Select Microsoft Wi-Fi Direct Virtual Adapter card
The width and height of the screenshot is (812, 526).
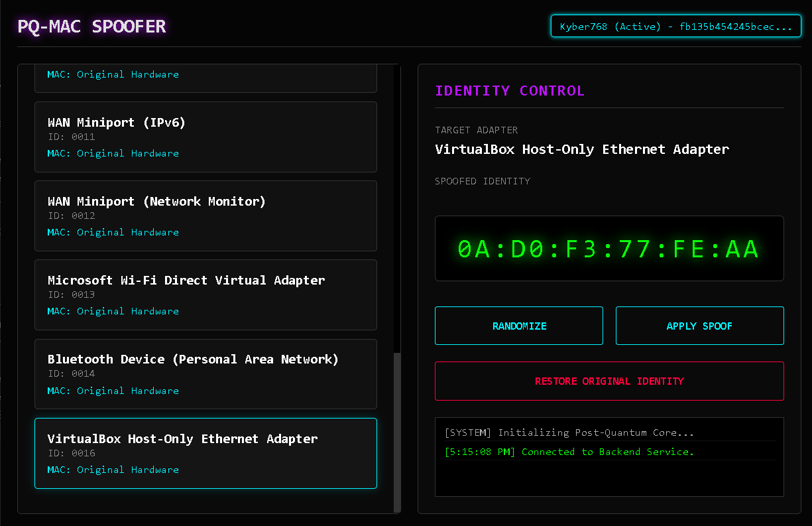(205, 295)
